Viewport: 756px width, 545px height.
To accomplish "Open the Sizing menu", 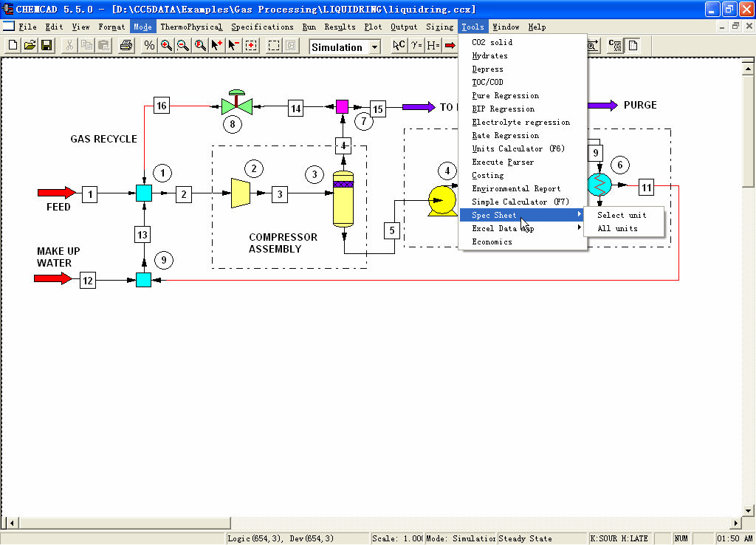I will pyautogui.click(x=440, y=27).
